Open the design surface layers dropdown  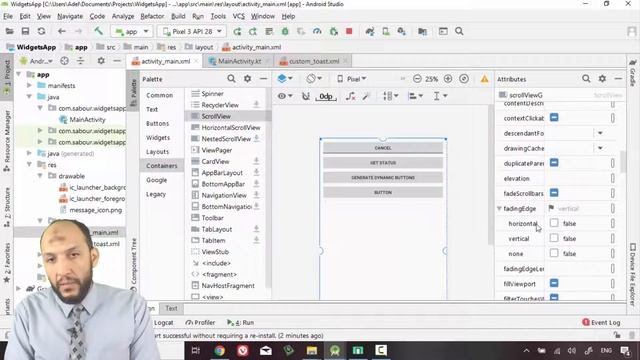pyautogui.click(x=285, y=78)
